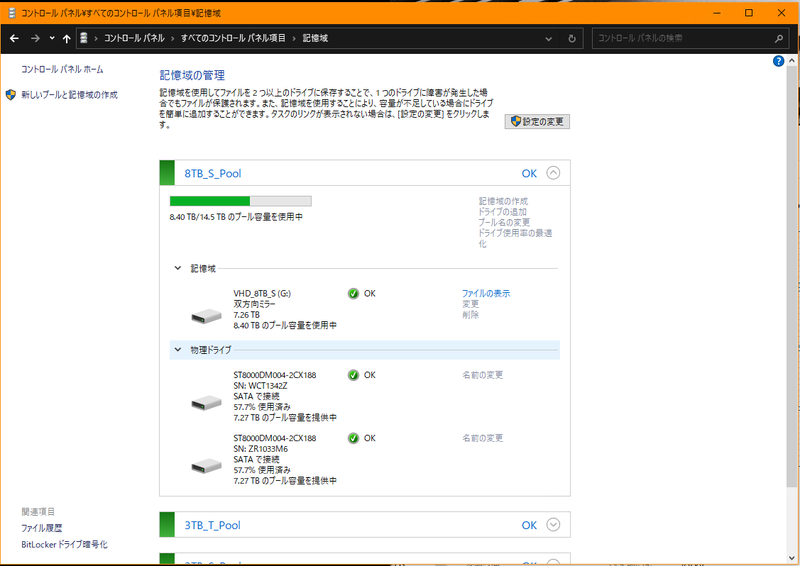Collapse the 8TB_S_Pool section chevron
This screenshot has width=800, height=566.
point(554,173)
